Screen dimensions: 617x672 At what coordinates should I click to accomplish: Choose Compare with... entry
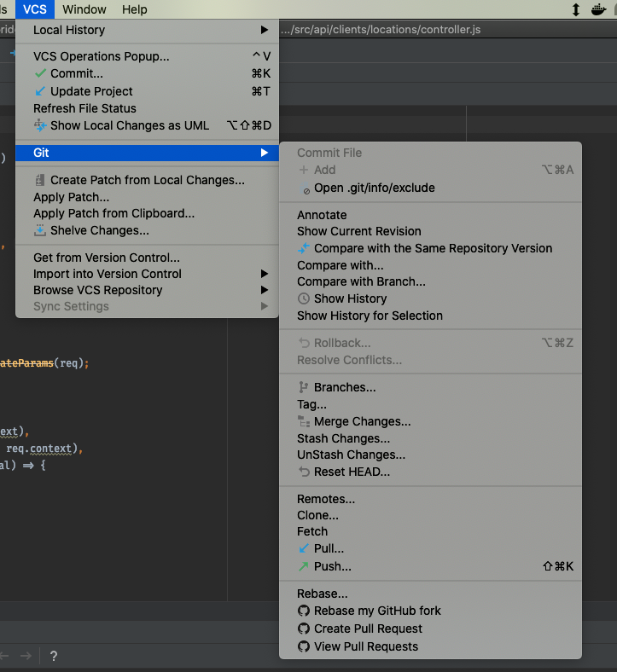[430, 266]
